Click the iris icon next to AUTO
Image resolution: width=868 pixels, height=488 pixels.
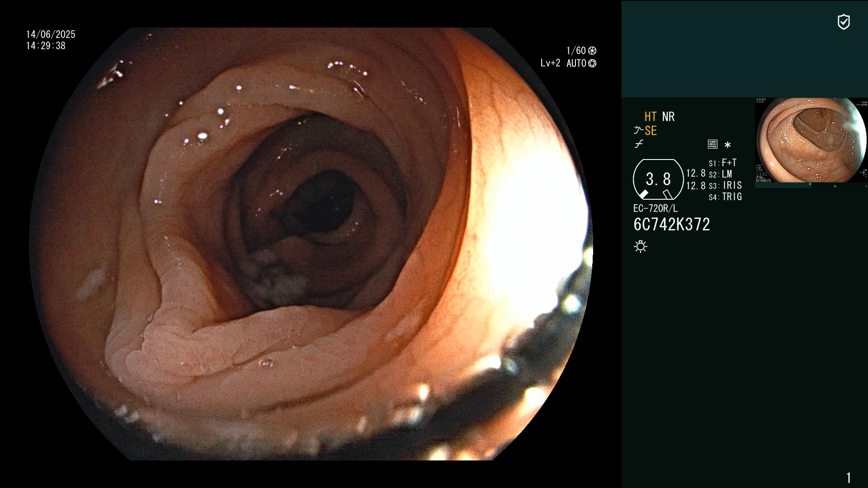tap(592, 63)
